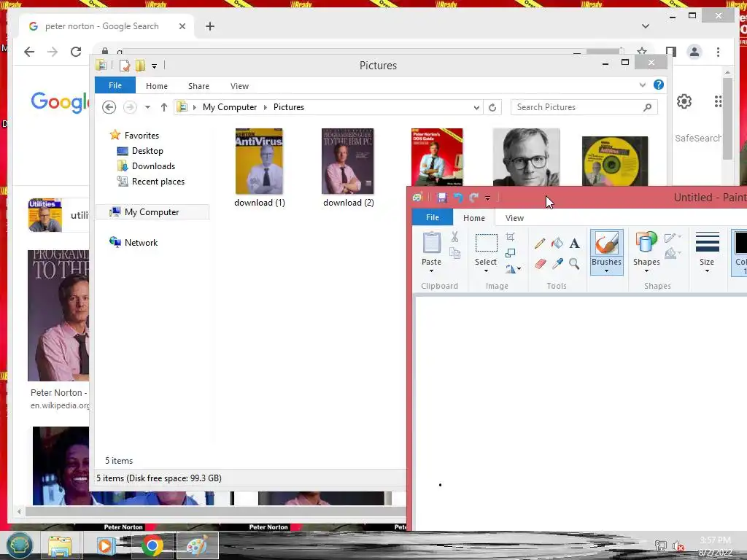Open Chrome from the taskbar
Screen dimensions: 747x560
click(152, 545)
